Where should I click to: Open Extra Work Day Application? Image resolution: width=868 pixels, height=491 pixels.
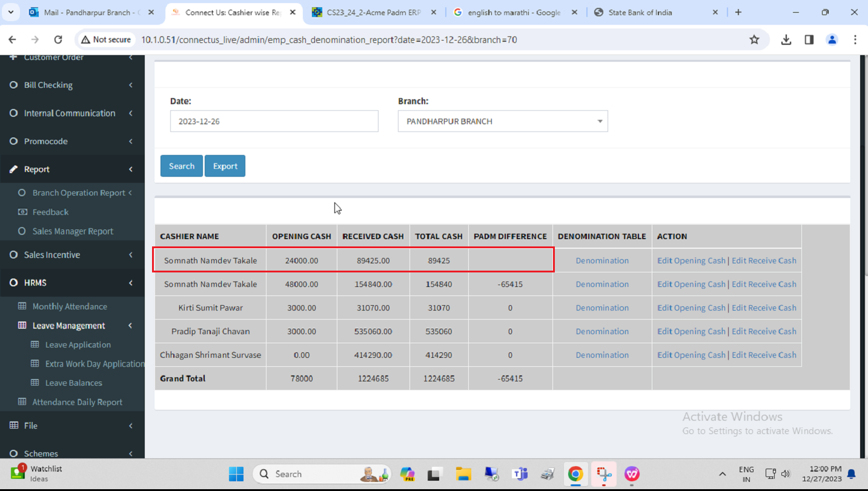(94, 364)
